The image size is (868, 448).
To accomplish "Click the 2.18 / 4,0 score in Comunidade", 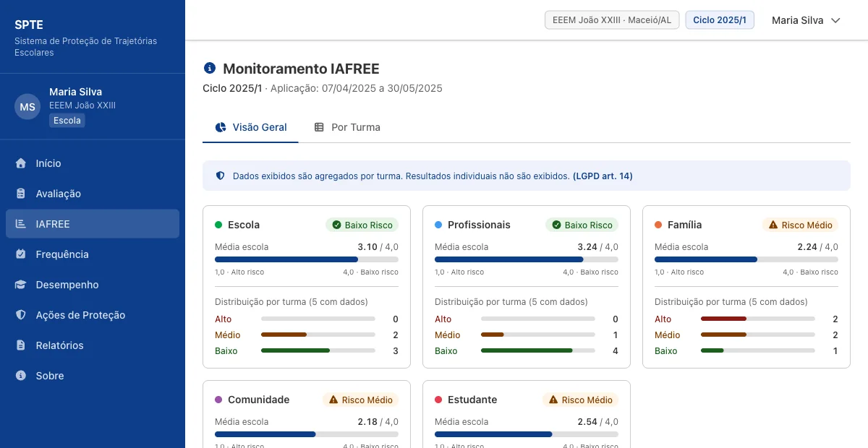I will click(378, 421).
